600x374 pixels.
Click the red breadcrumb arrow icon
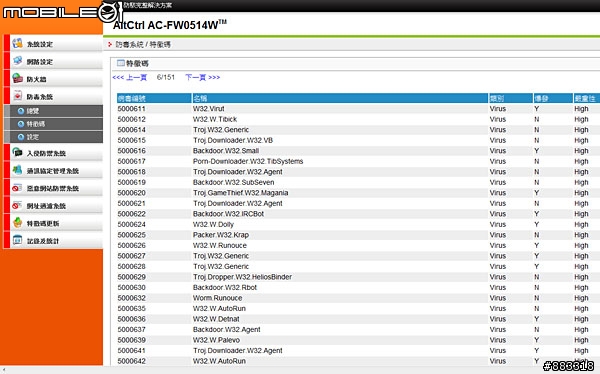(x=109, y=45)
